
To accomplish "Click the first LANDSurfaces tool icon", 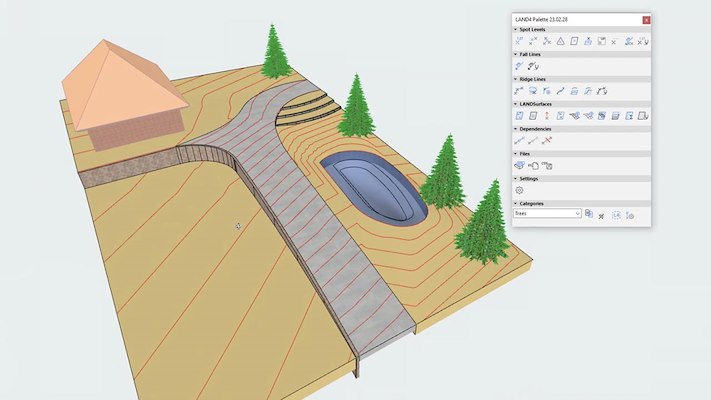I will pyautogui.click(x=520, y=116).
